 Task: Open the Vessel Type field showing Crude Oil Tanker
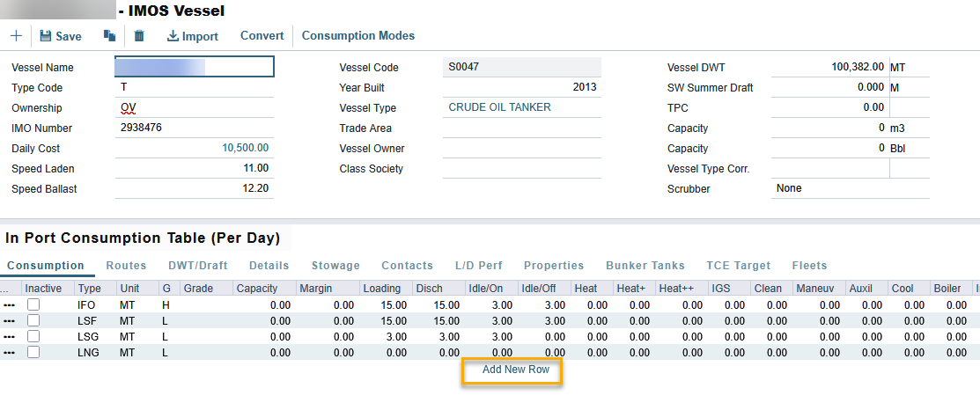(x=521, y=107)
